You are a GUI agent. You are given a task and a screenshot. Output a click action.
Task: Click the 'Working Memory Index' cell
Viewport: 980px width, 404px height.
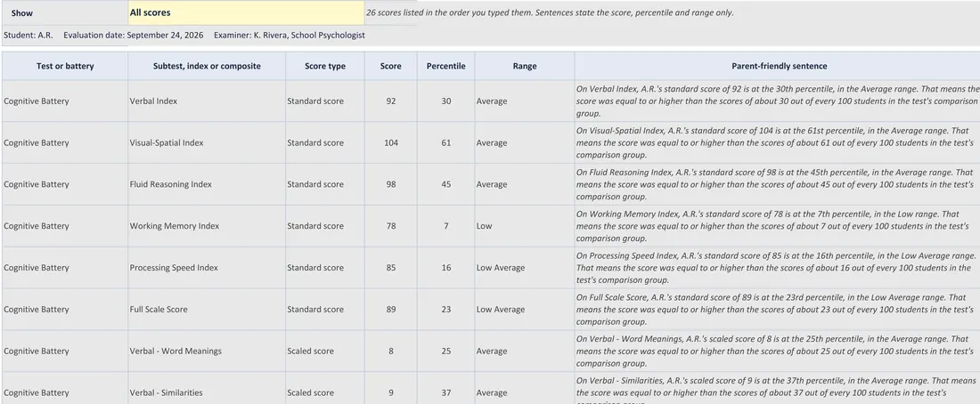[207, 226]
